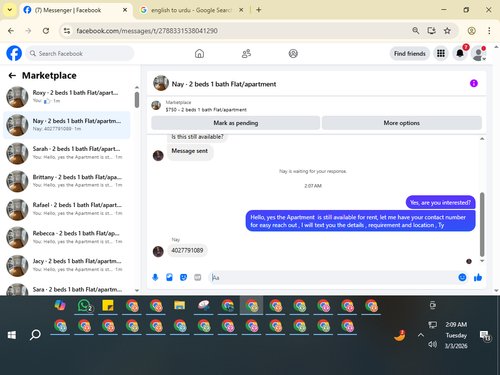Click the Find friends button

[410, 53]
